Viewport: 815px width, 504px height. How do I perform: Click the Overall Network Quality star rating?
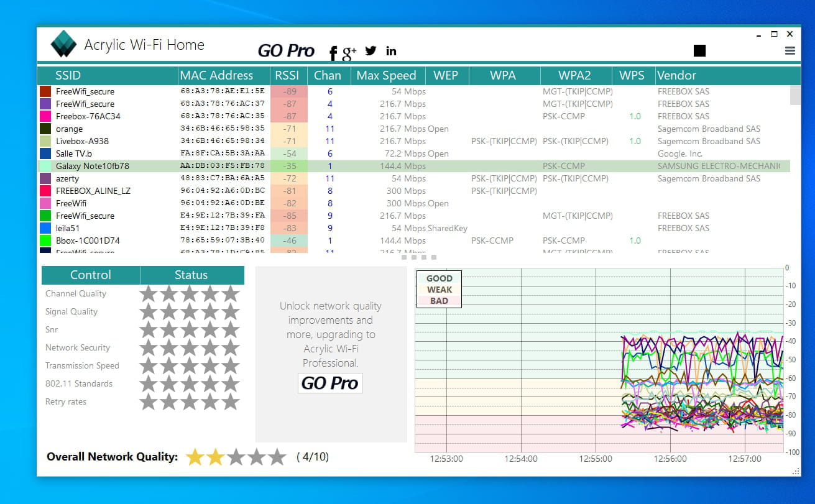coord(236,457)
